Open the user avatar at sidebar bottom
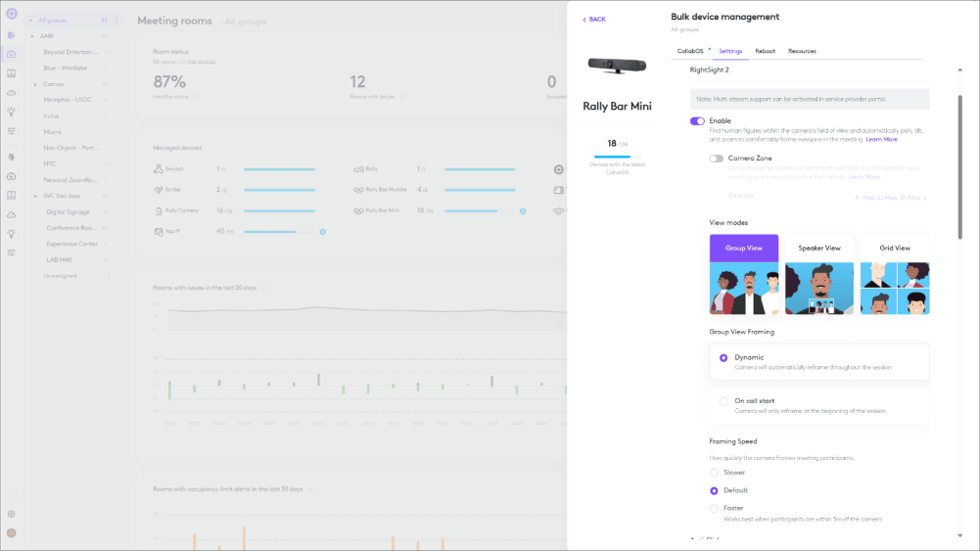 (x=11, y=532)
